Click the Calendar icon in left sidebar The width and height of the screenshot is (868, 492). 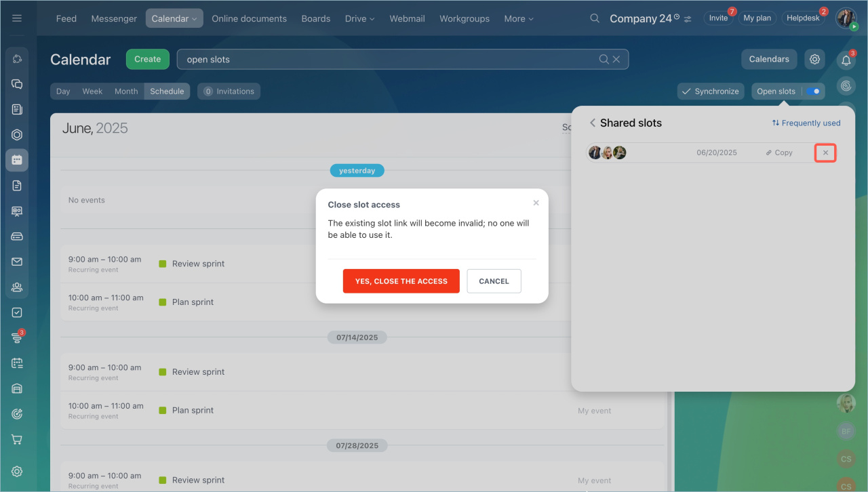pos(17,160)
